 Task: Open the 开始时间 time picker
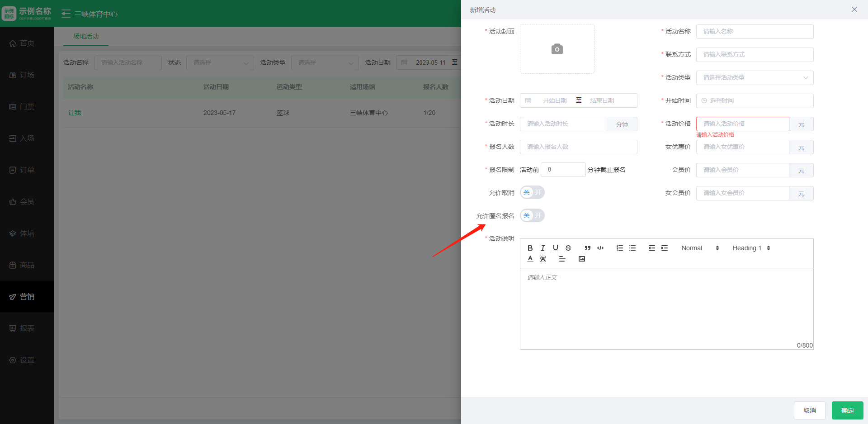click(x=755, y=100)
